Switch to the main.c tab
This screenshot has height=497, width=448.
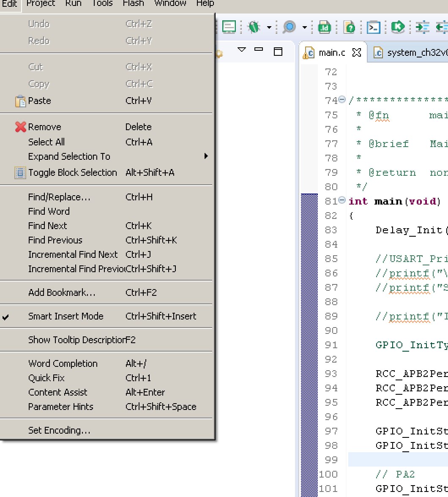coord(332,52)
